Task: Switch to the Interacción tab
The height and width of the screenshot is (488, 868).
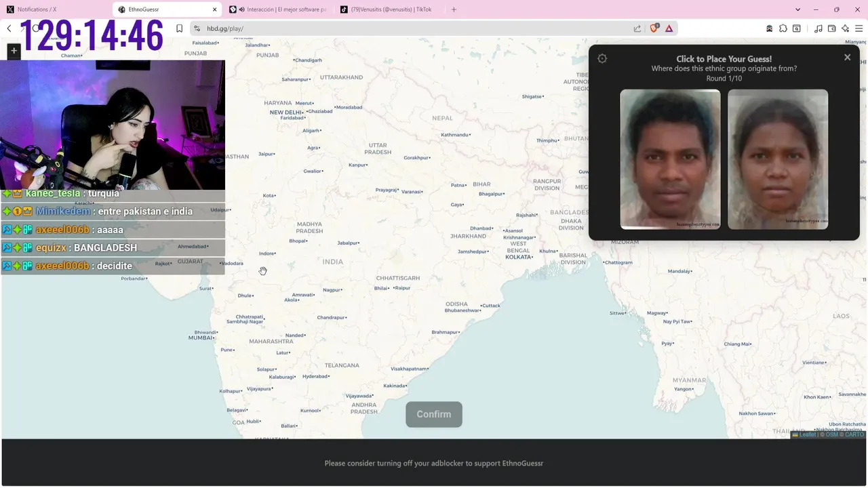Action: pyautogui.click(x=278, y=9)
